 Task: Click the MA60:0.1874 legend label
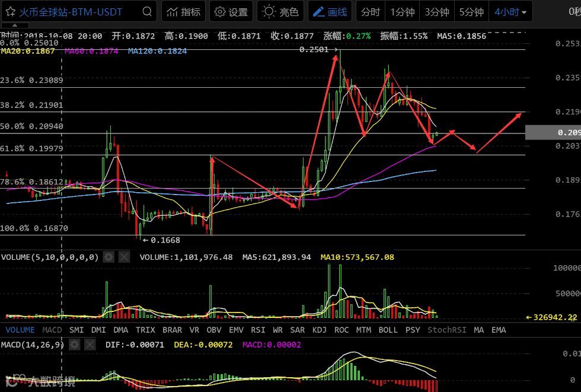pyautogui.click(x=91, y=51)
